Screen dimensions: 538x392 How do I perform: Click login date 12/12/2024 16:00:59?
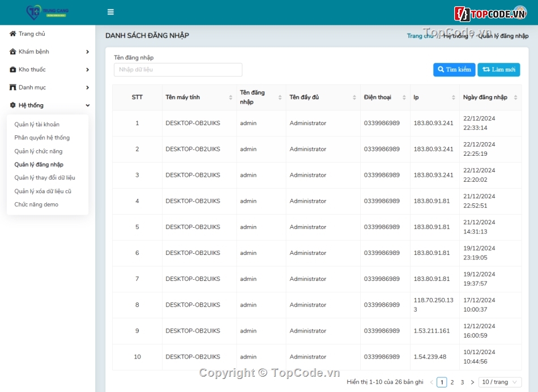(479, 331)
